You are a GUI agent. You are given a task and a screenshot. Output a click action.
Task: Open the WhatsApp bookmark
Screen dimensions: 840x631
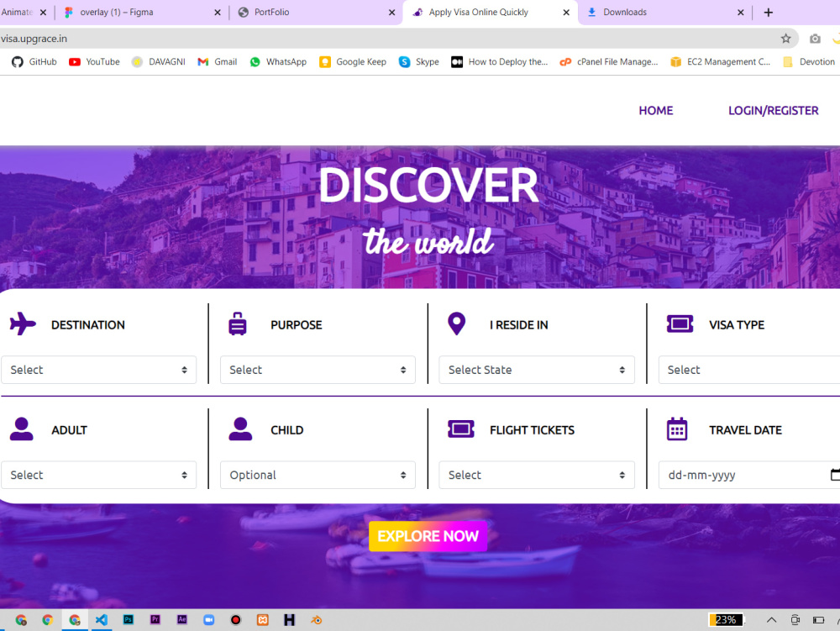coord(278,61)
